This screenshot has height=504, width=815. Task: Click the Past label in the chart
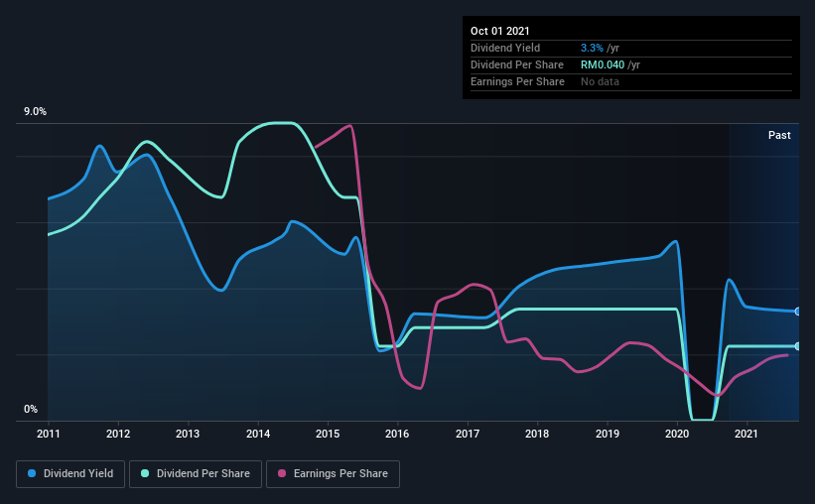(779, 135)
